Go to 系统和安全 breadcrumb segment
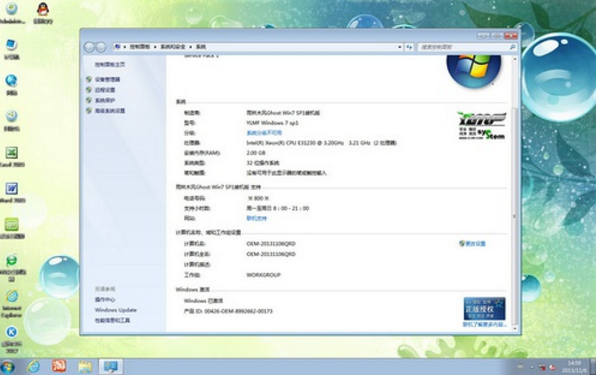600x377 pixels. (x=173, y=47)
